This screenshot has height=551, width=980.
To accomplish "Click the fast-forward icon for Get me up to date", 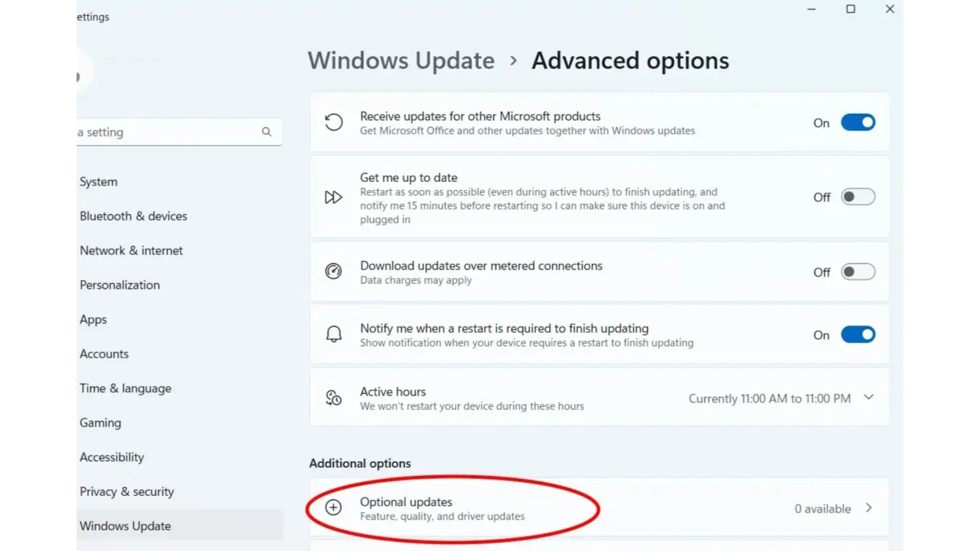I will (333, 197).
